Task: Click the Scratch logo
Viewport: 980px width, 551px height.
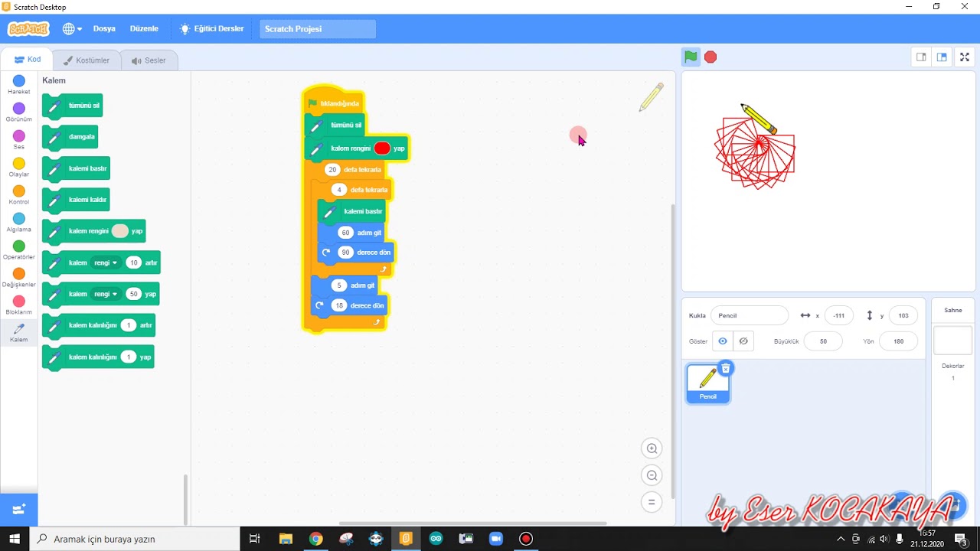Action: coord(28,28)
